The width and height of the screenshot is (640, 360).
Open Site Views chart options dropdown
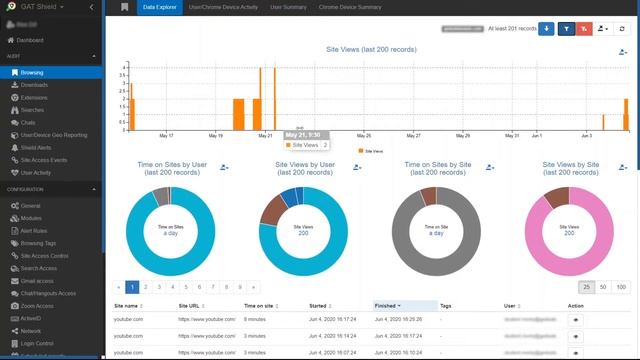pyautogui.click(x=623, y=52)
